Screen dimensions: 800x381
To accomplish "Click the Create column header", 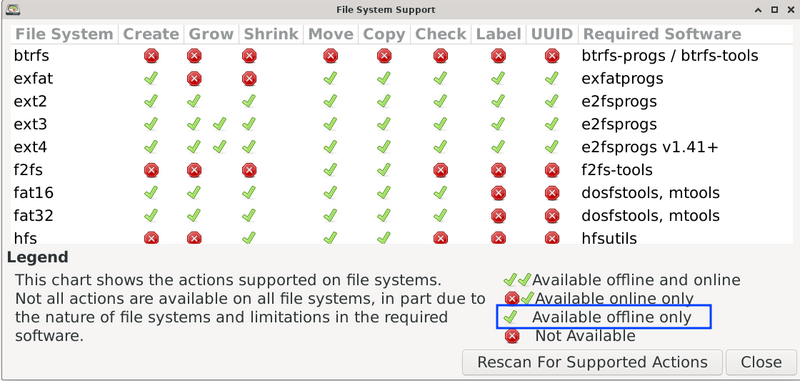I will pyautogui.click(x=151, y=34).
